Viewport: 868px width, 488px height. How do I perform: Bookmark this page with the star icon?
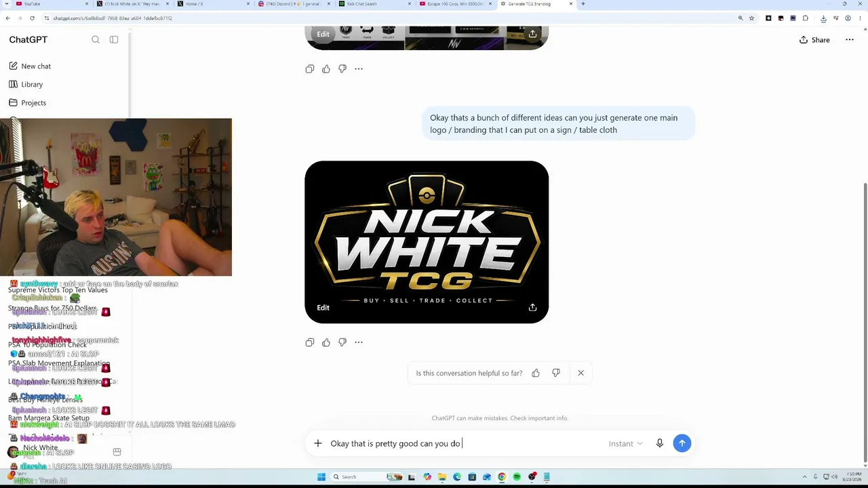tap(751, 18)
